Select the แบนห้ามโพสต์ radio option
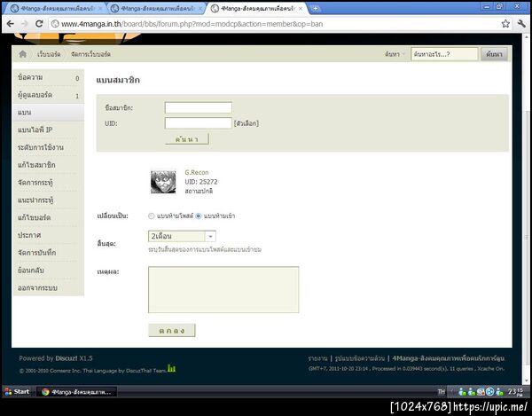This screenshot has height=416, width=532. point(152,216)
